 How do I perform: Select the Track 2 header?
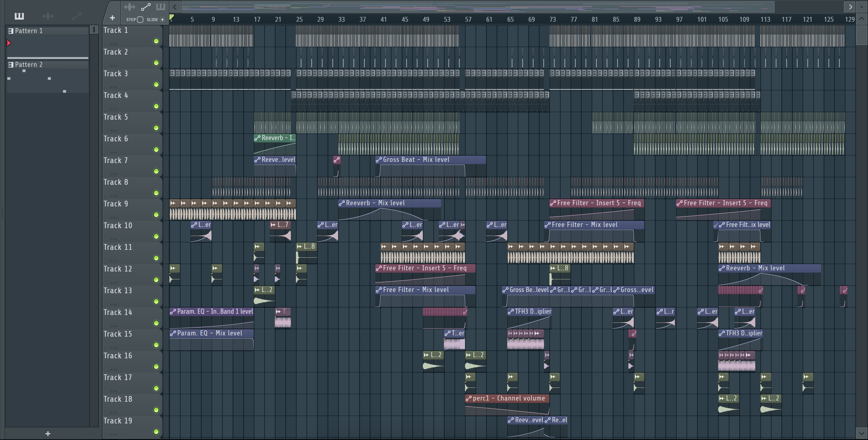tap(132, 57)
